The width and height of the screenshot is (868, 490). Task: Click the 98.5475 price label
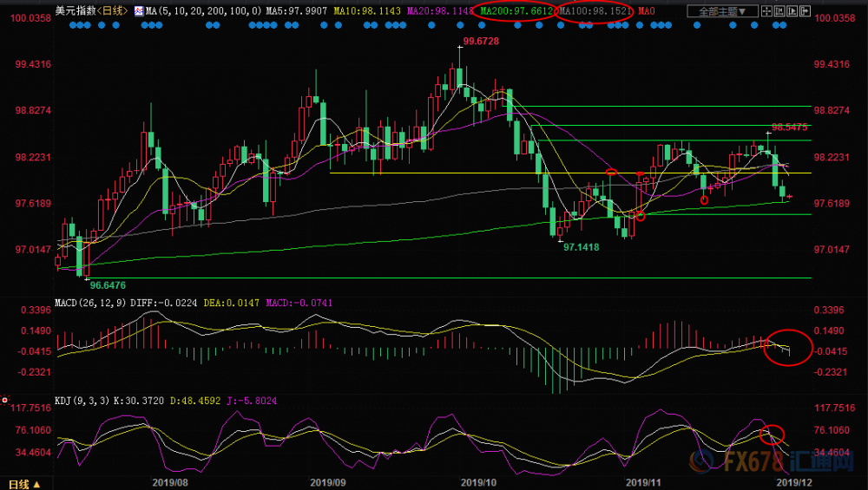[x=789, y=127]
